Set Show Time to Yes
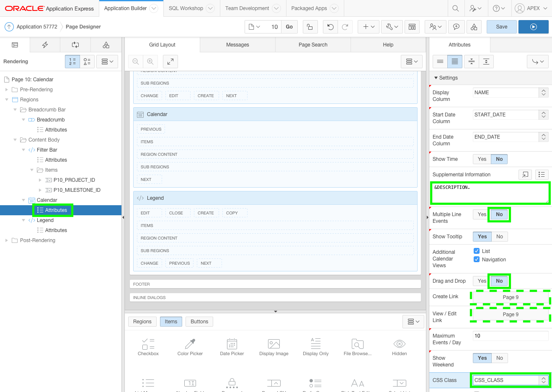Screen dimensions: 552x392 482,159
